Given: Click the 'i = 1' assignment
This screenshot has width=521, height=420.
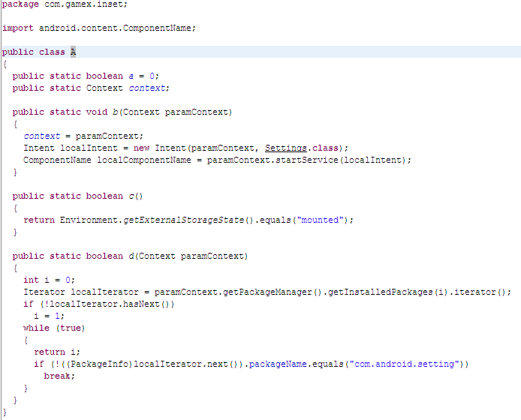Looking at the screenshot, I should [49, 316].
